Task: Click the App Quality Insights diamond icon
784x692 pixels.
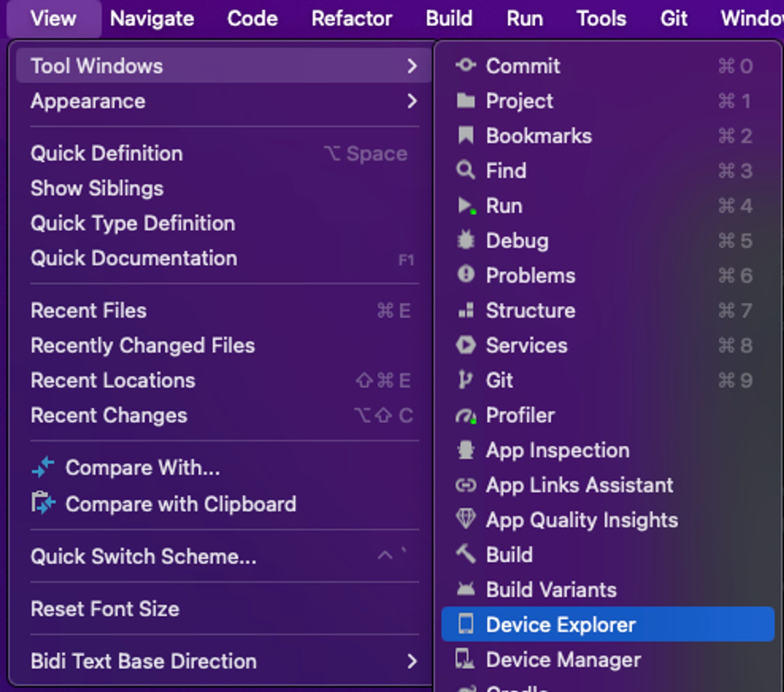Action: click(466, 519)
